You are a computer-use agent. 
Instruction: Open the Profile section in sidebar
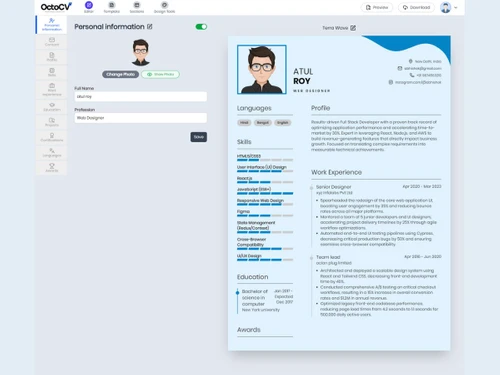[x=52, y=57]
